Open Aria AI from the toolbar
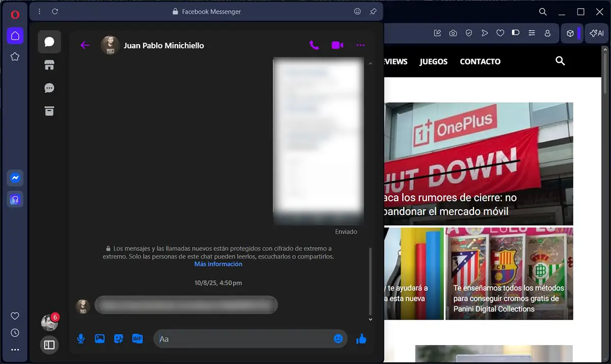 point(596,33)
